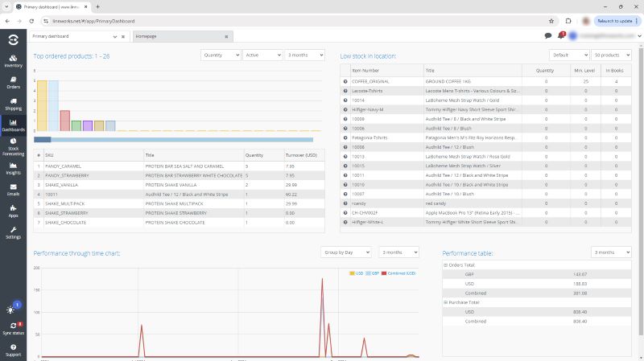Sort by Turnover (USD) column header
This screenshot has width=644, height=361.
[x=304, y=155]
